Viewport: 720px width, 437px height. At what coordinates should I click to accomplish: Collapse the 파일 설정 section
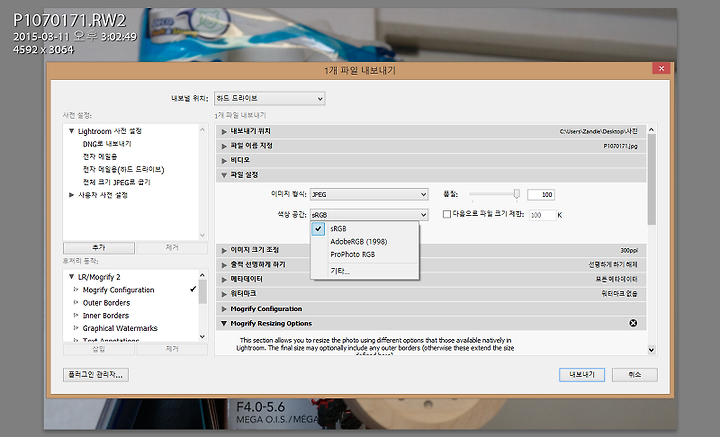coord(224,175)
